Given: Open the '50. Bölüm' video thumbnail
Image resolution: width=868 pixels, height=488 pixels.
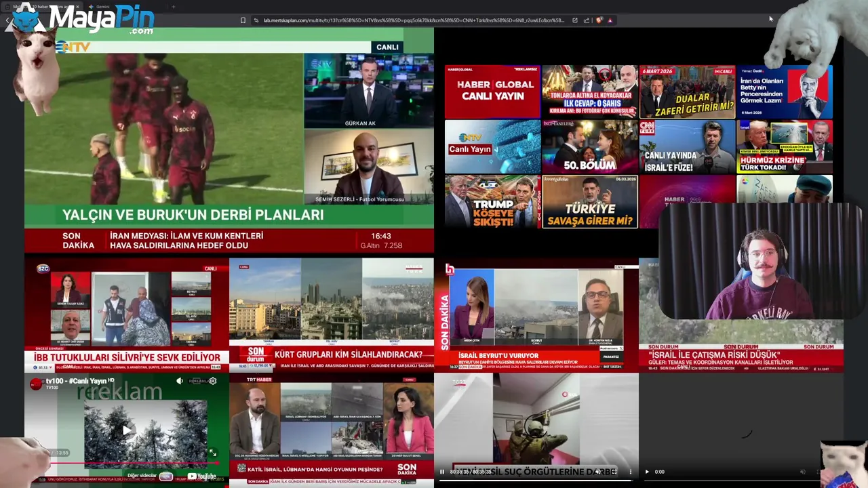Looking at the screenshot, I should coord(590,146).
